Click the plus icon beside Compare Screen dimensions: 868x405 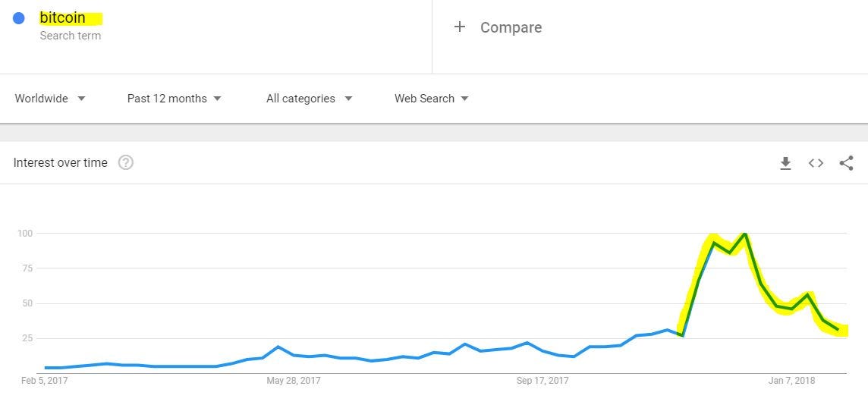coord(459,27)
